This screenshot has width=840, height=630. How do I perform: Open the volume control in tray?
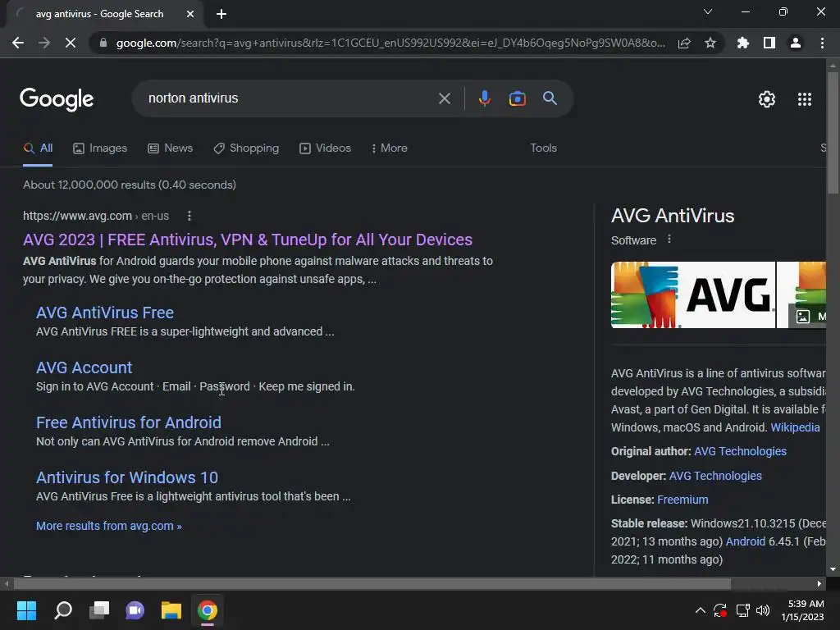pyautogui.click(x=763, y=610)
